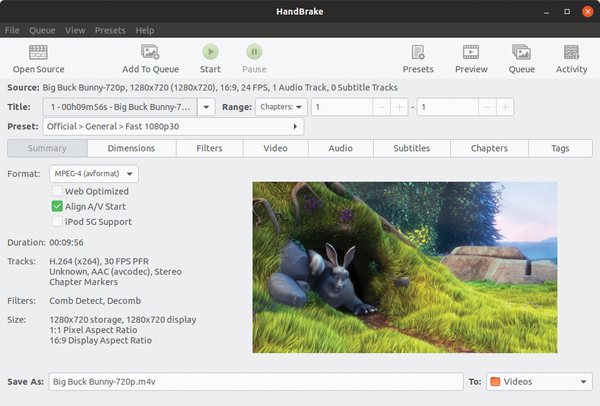600x406 pixels.
Task: Increase the end chapter number
Action: 505,107
